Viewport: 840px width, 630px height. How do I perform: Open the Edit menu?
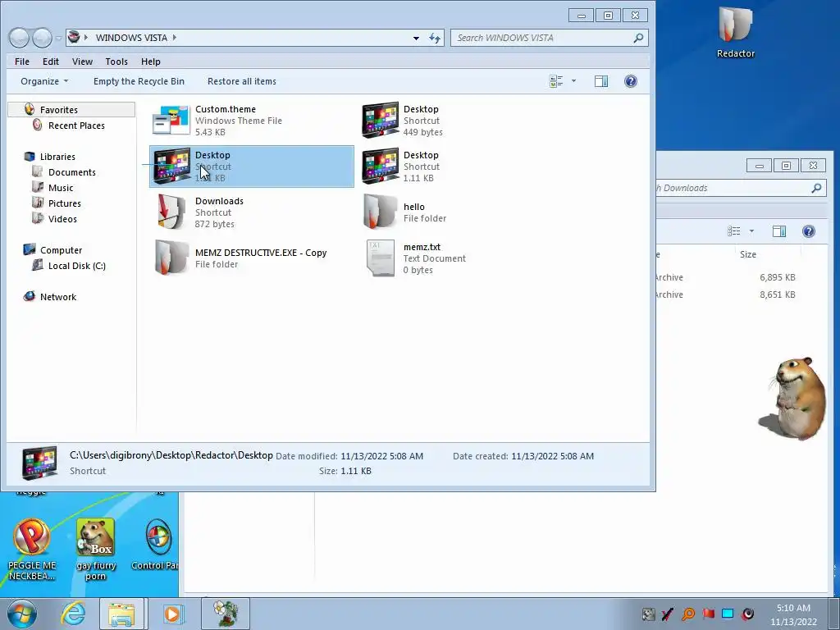coord(51,62)
